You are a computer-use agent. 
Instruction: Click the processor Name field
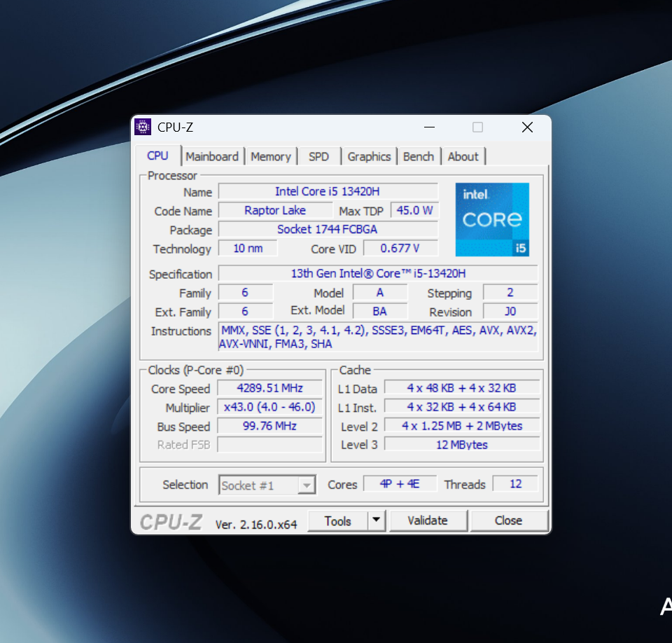(328, 191)
